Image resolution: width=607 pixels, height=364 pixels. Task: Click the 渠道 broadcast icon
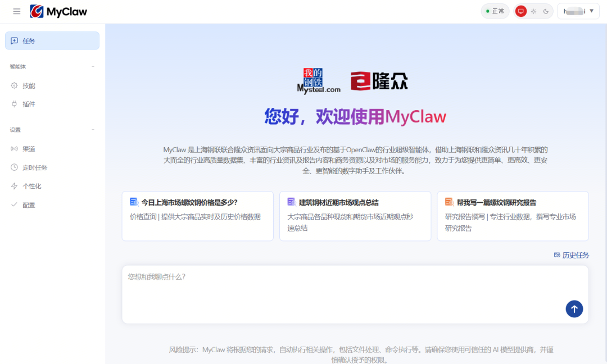14,148
